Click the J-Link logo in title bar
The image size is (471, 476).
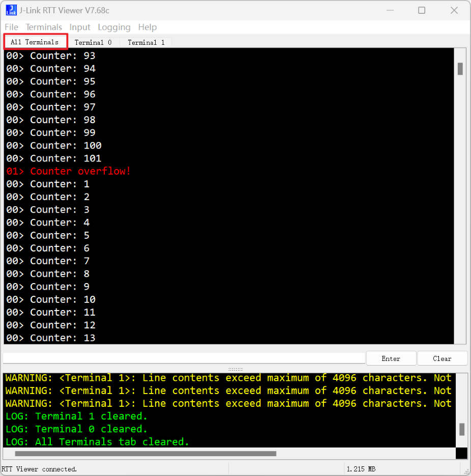coord(11,10)
